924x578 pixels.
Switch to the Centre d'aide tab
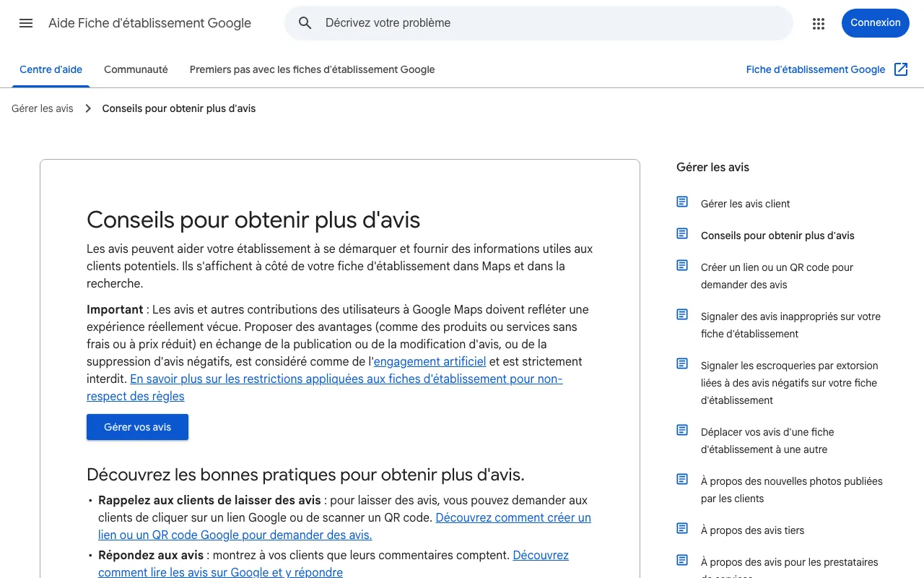[x=51, y=70]
